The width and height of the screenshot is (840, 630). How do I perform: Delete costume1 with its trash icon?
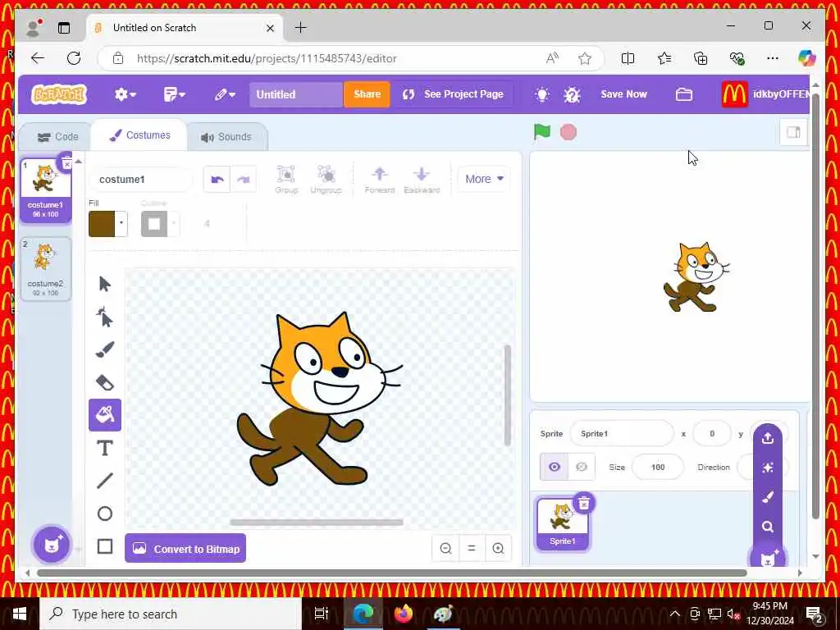[x=66, y=163]
